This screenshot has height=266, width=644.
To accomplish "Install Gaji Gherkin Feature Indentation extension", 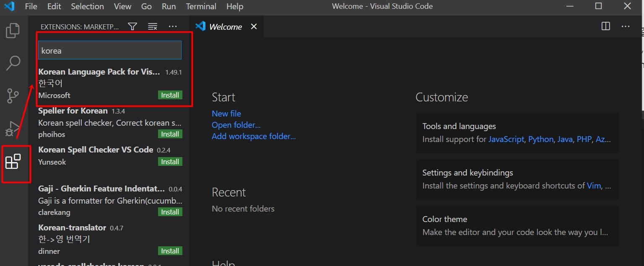I will [170, 212].
